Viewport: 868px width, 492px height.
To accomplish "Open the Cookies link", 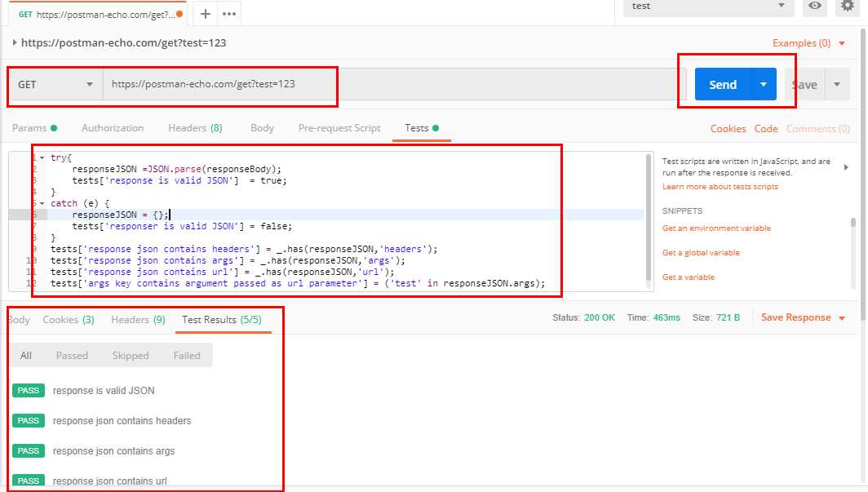I will coord(728,128).
